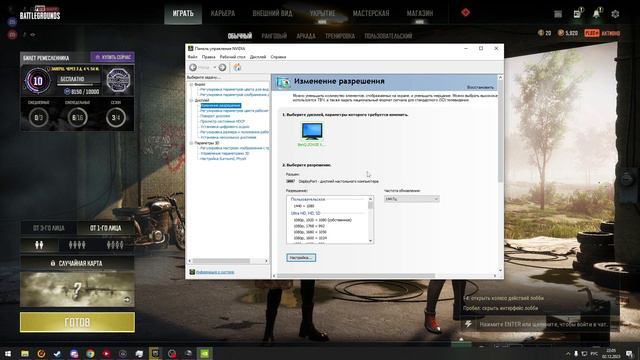Select the ОБЫЧНЫЙ mode sub-tab

(x=240, y=36)
